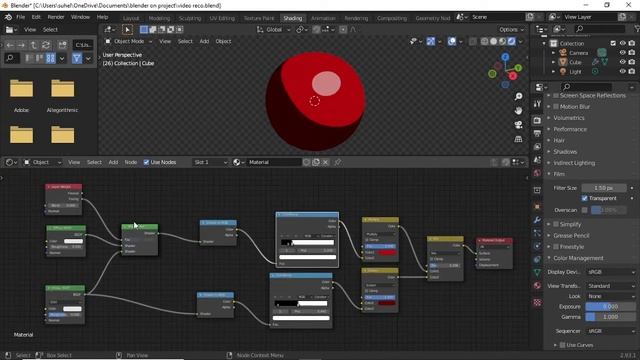Switch to the UV Editing workspace tab
Viewport: 640px width, 360px height.
(x=222, y=18)
